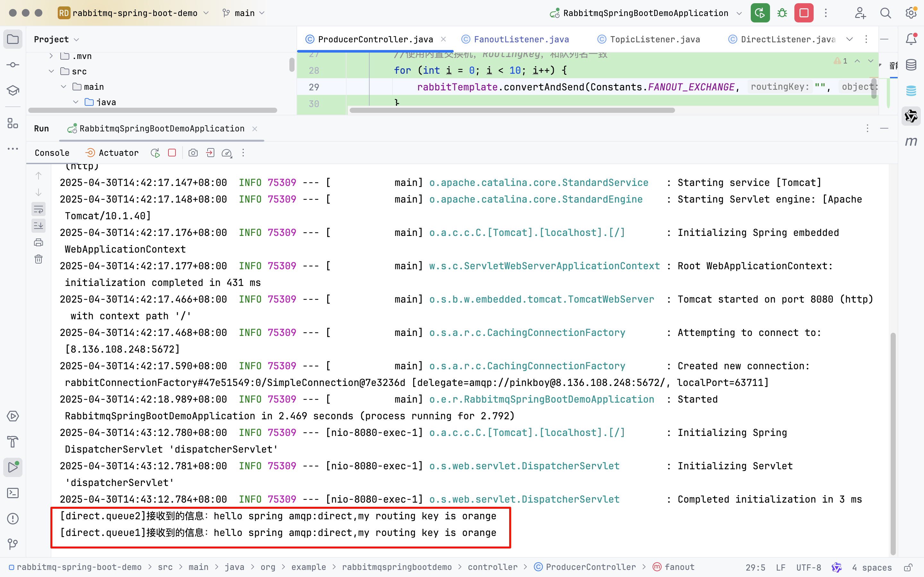The width and height of the screenshot is (924, 577).
Task: Click UTF-8 encoding in the status bar
Action: coord(808,567)
